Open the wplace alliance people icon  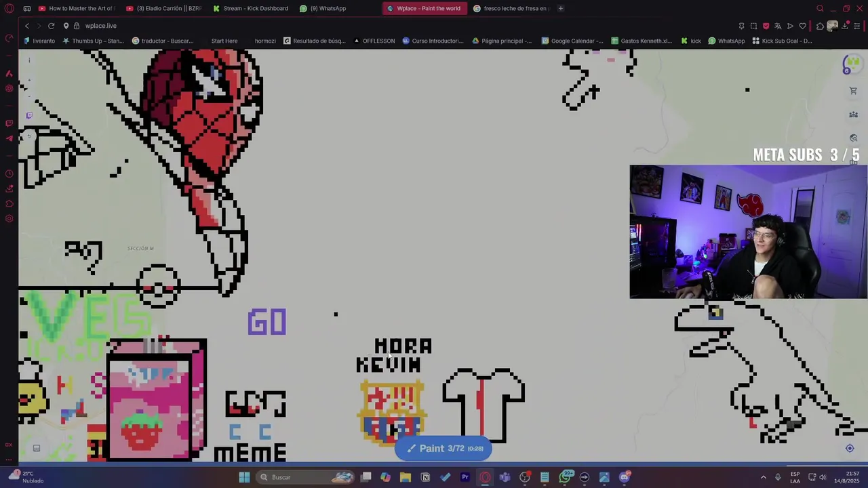[853, 115]
